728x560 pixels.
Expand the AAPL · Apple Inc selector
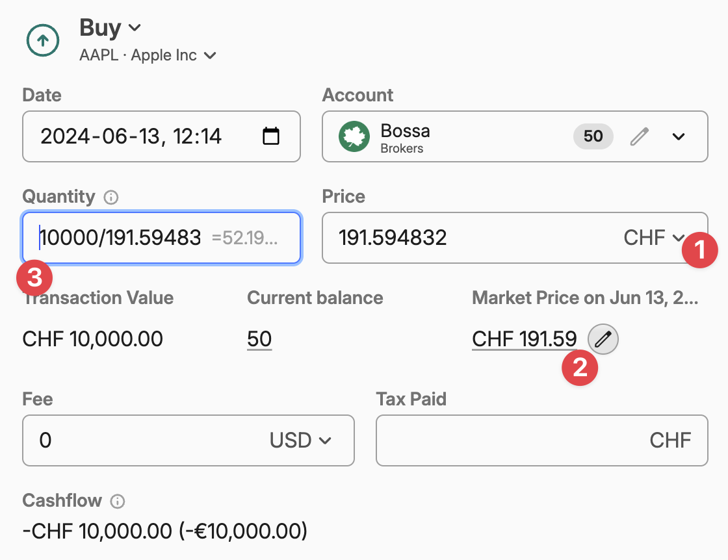[148, 55]
